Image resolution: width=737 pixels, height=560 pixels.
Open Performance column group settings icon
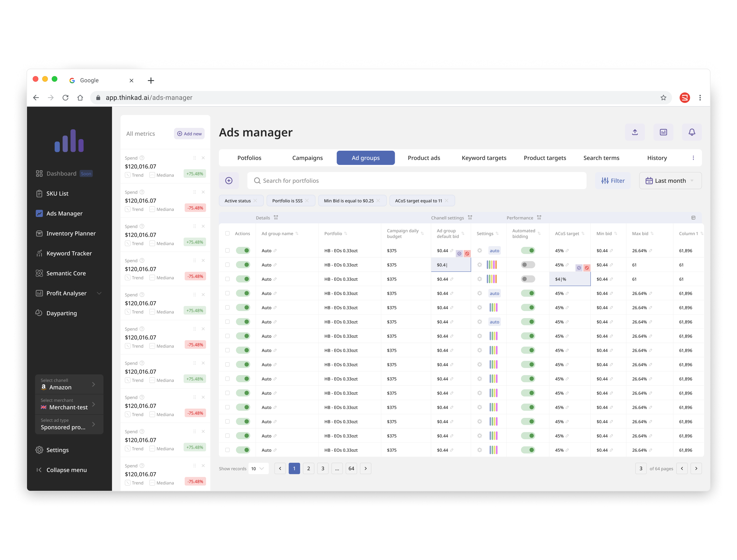539,218
